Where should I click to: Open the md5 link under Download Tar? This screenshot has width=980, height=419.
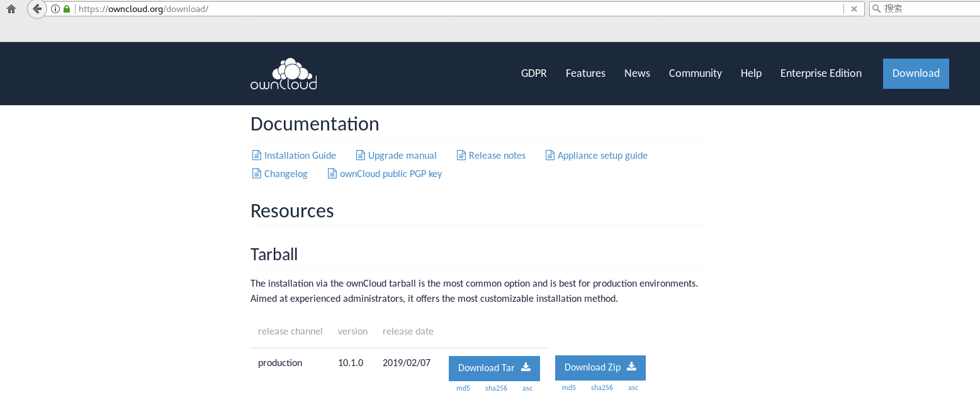[x=463, y=388]
